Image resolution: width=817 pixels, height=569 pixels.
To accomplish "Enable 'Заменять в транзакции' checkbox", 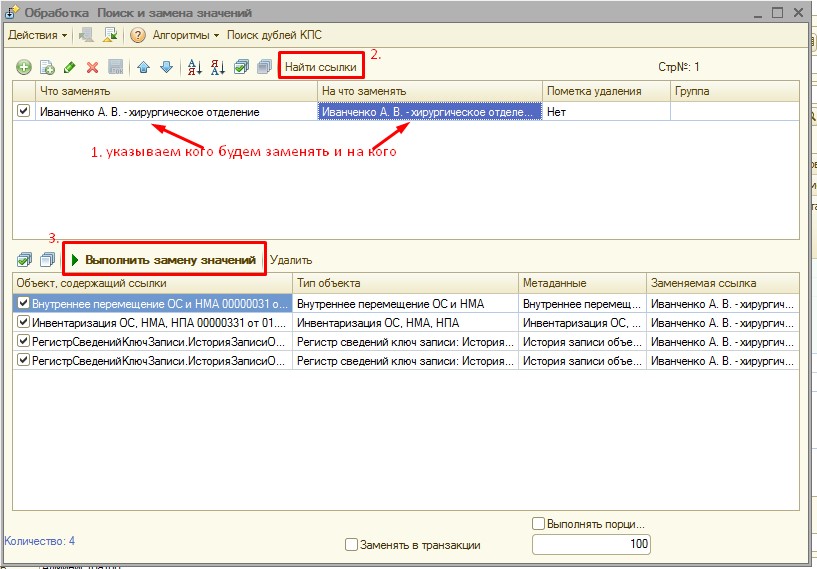I will point(351,545).
